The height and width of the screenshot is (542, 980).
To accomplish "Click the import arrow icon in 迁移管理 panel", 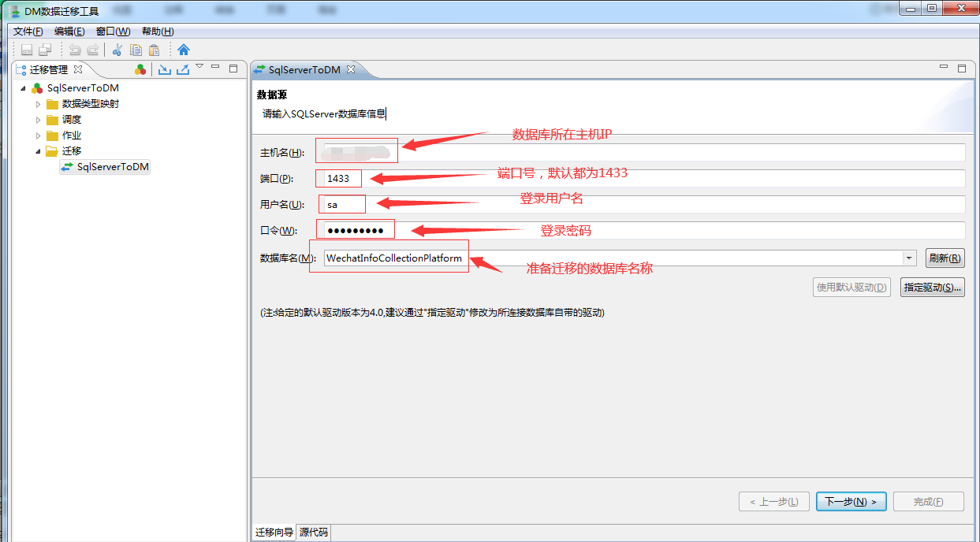I will (x=164, y=69).
